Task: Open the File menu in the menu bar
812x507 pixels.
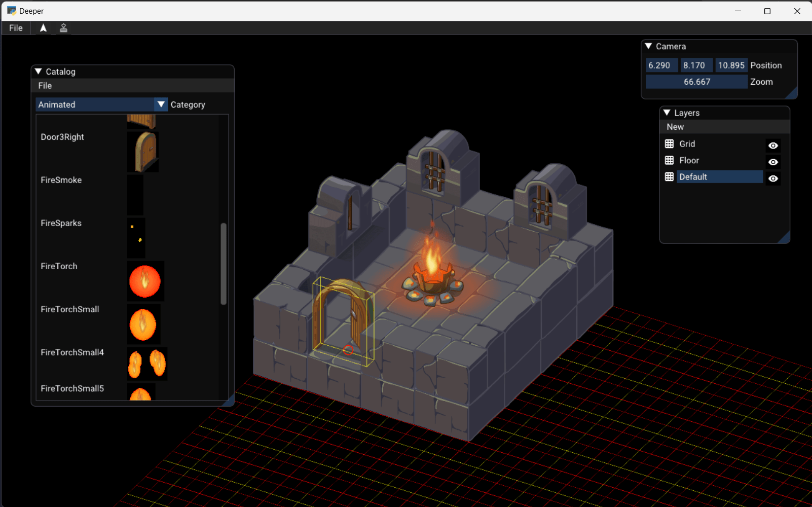Action: coord(15,28)
